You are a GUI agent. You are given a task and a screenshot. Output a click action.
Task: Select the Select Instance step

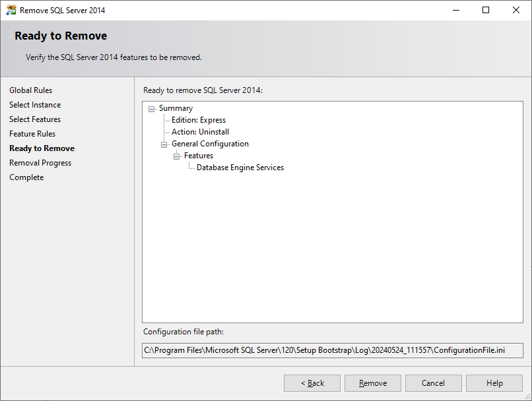point(35,104)
